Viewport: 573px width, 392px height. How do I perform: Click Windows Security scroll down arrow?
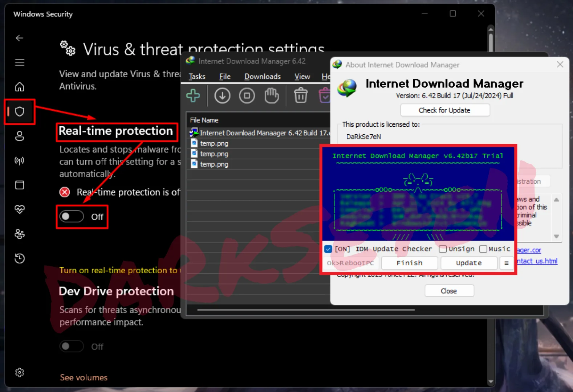click(x=491, y=381)
